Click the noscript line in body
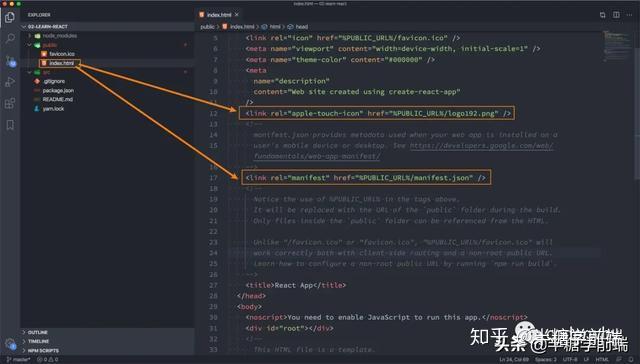Image resolution: width=640 pixels, height=364 pixels. (387, 317)
